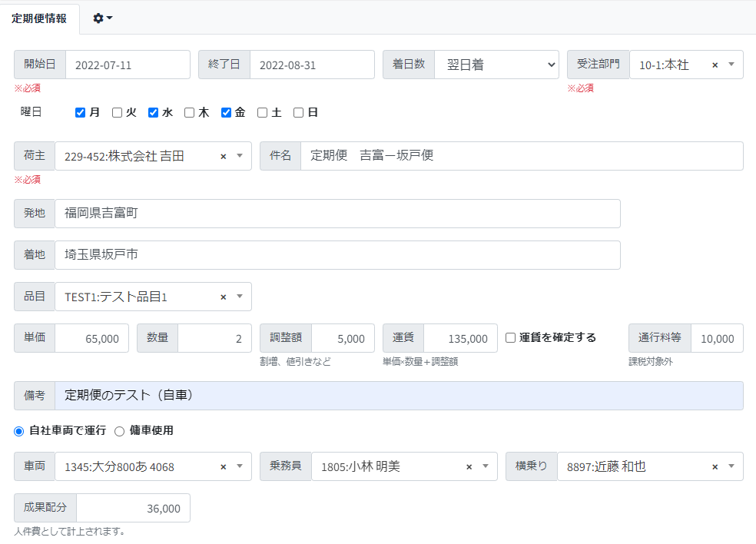Click the 開始日 date field
The height and width of the screenshot is (544, 756).
(x=128, y=65)
